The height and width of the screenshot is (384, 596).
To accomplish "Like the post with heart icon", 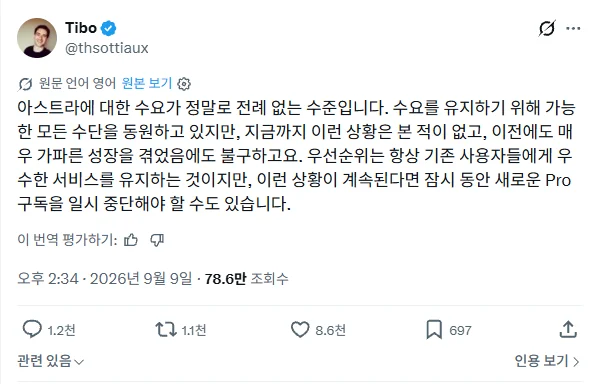I will point(300,330).
